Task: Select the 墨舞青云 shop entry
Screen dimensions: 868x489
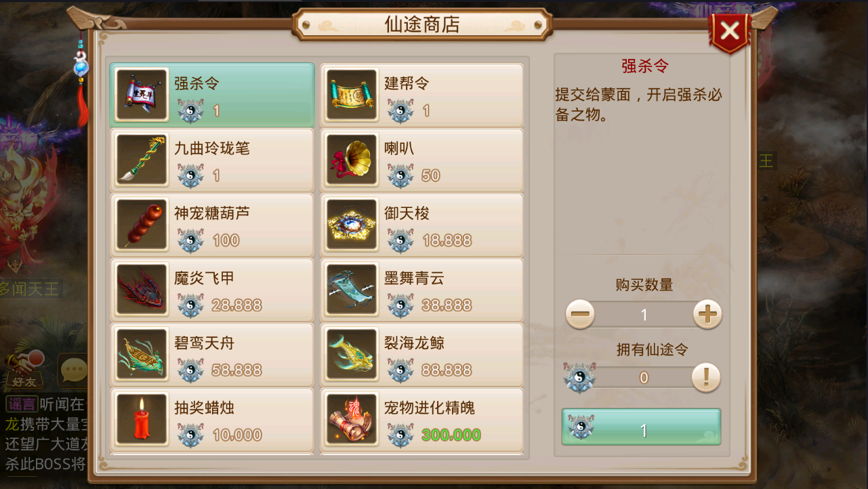Action: tap(421, 290)
